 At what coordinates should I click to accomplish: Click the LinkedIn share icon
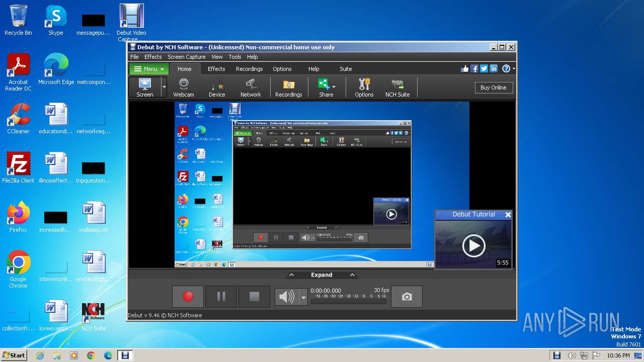coord(494,69)
